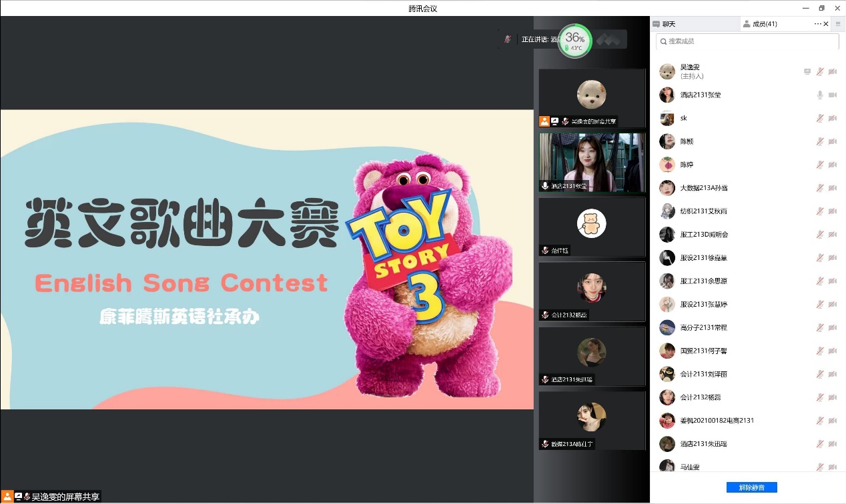Click the orange host icon on the top video tile
The height and width of the screenshot is (504, 846).
click(544, 121)
